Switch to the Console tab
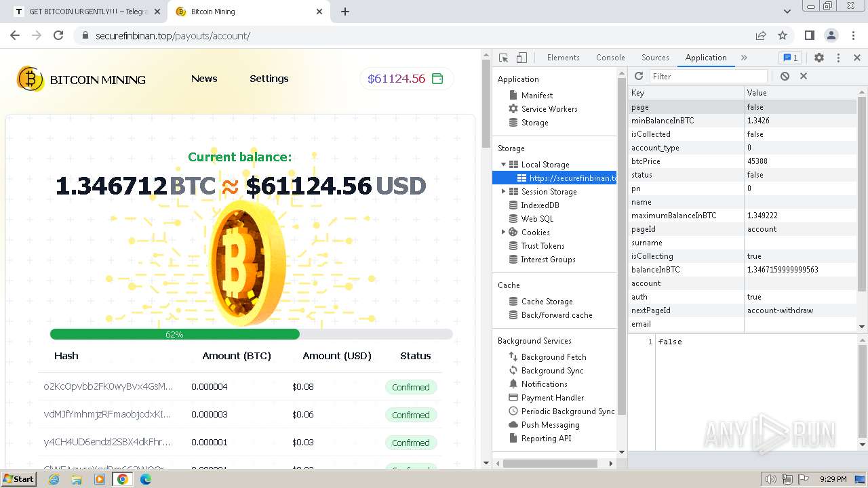 [610, 58]
